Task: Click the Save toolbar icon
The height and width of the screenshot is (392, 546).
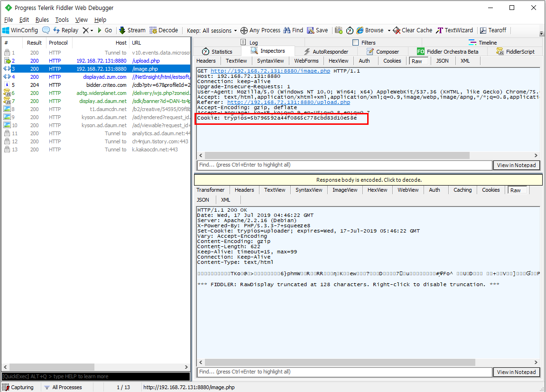Action: coord(317,30)
